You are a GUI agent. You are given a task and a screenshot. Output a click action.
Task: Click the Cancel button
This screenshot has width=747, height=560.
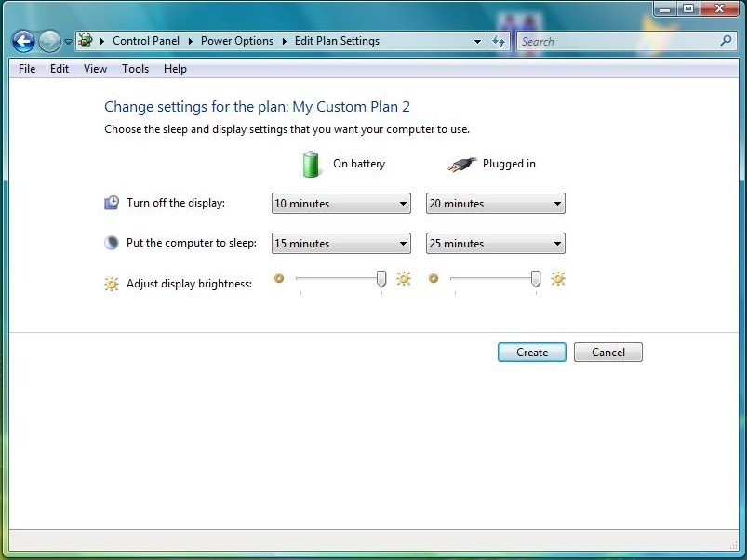(x=608, y=353)
